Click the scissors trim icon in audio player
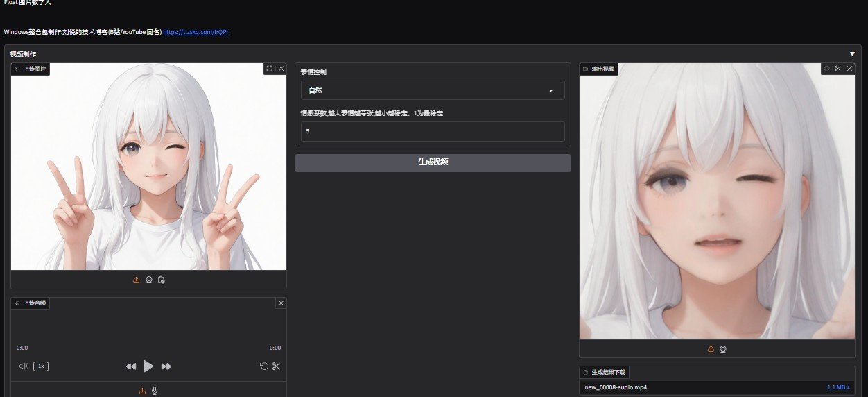This screenshot has width=868, height=397. tap(276, 366)
